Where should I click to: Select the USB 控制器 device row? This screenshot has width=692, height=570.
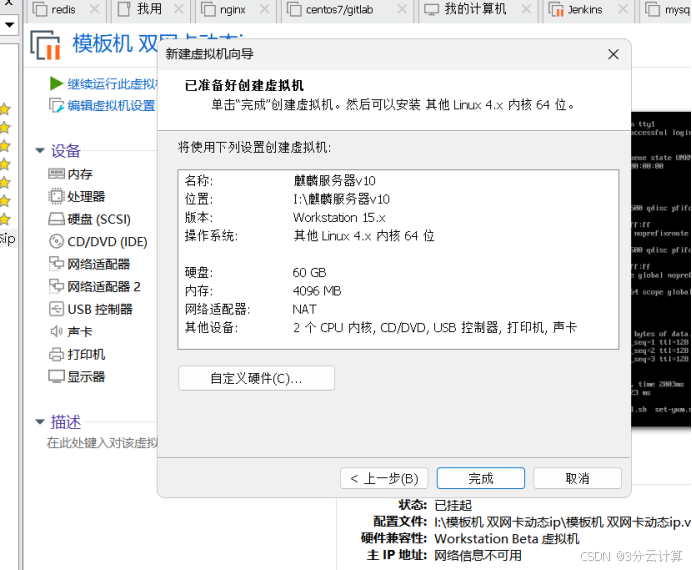pos(90,309)
